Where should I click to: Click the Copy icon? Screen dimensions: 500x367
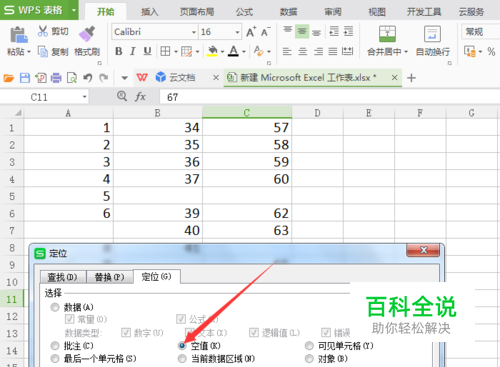(43, 51)
